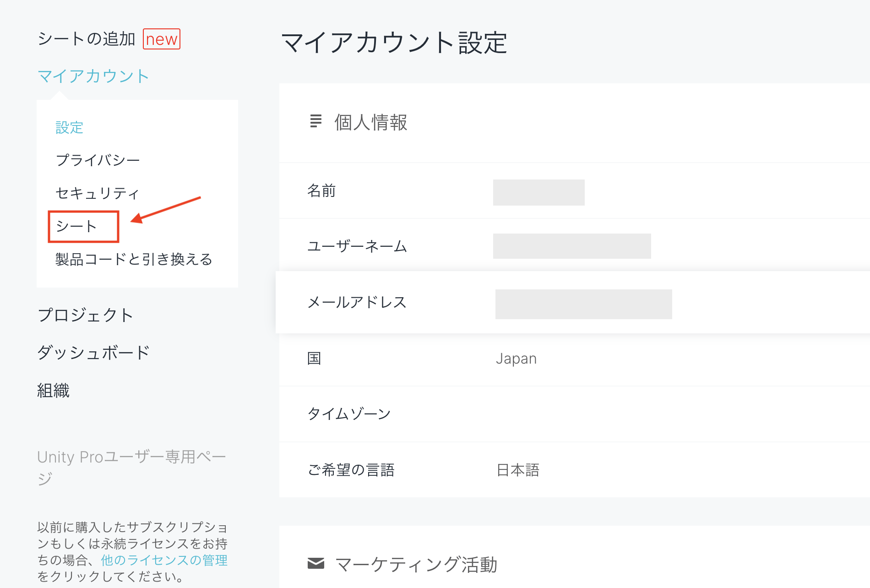Click the 個人情報 list icon
The width and height of the screenshot is (870, 588).
pos(315,121)
